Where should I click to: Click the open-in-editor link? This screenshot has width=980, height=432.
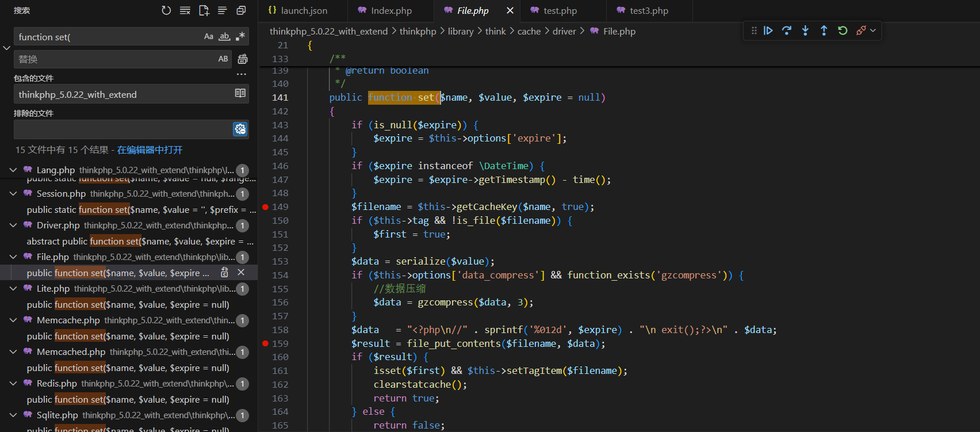pyautogui.click(x=150, y=150)
